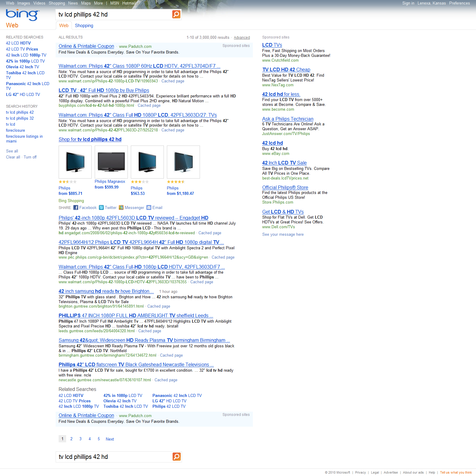Go to results page 2
The width and height of the screenshot is (476, 476).
pos(71,439)
